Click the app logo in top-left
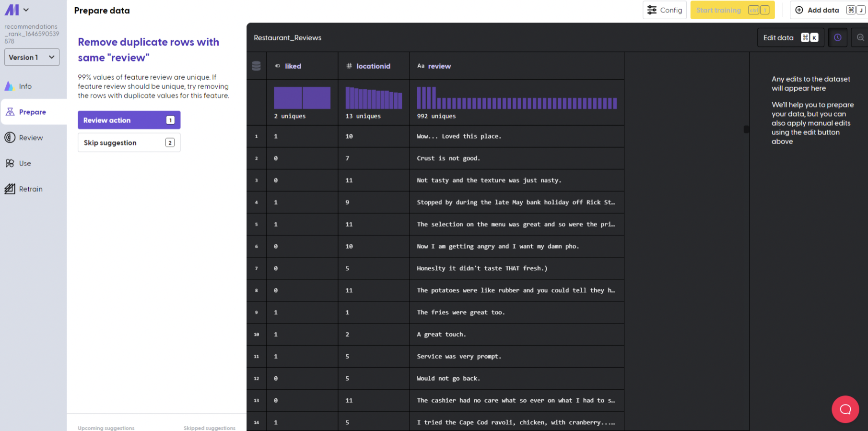This screenshot has height=431, width=868. pos(12,10)
